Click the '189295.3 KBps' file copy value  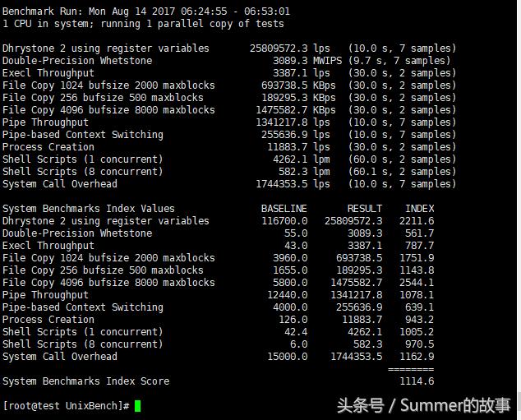[x=298, y=98]
